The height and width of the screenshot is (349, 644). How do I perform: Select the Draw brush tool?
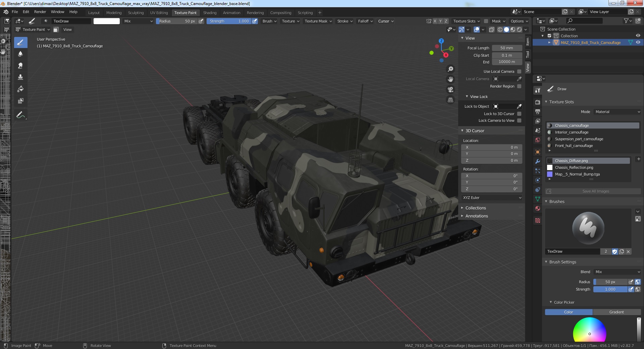(20, 42)
